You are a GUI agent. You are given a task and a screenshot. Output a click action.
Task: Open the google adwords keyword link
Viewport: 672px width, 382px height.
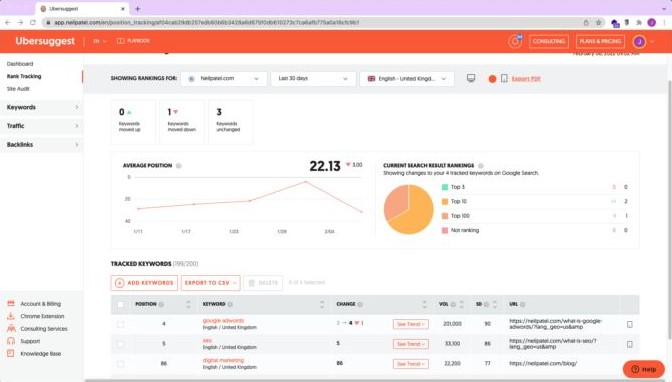pos(223,321)
